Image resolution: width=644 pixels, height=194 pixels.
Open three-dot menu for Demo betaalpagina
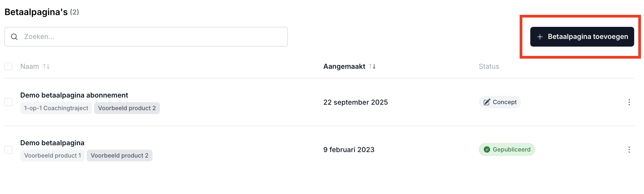(x=629, y=150)
